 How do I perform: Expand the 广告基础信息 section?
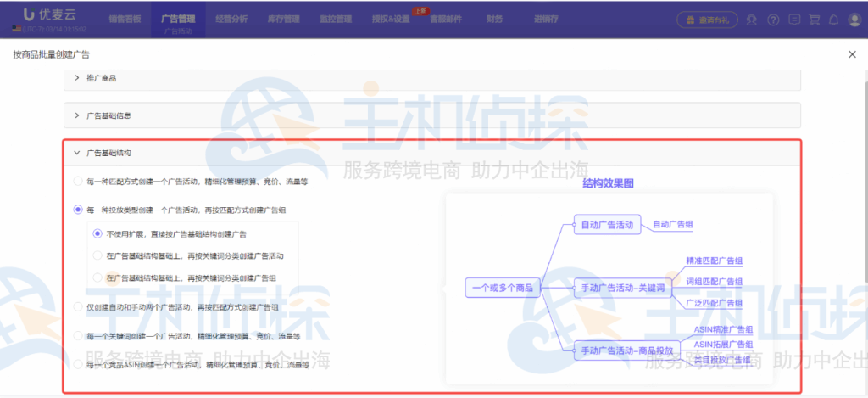coord(431,115)
